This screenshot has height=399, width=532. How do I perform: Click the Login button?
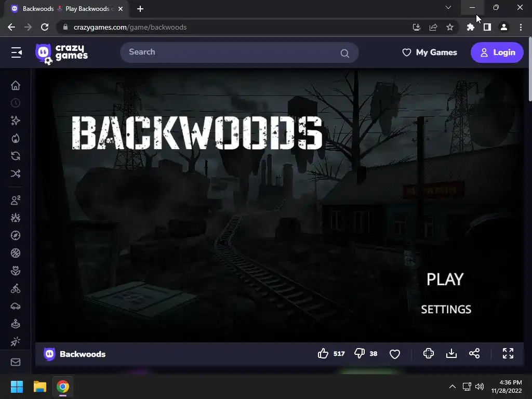pos(497,52)
